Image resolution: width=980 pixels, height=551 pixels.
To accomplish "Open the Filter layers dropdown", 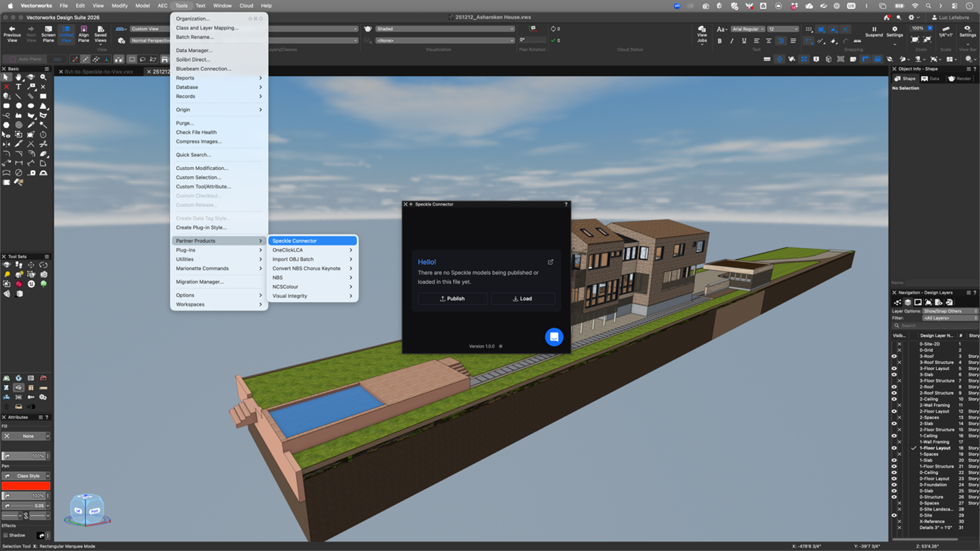I will coord(951,318).
